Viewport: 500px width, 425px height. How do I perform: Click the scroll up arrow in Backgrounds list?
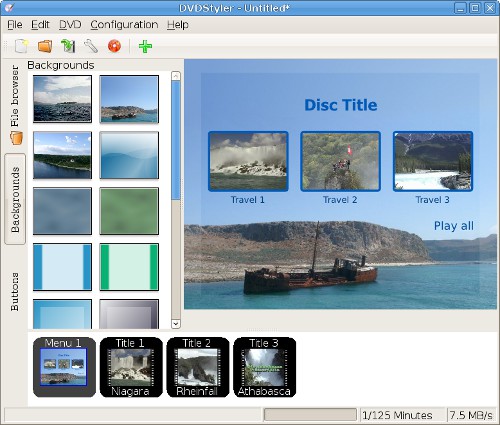pos(176,76)
